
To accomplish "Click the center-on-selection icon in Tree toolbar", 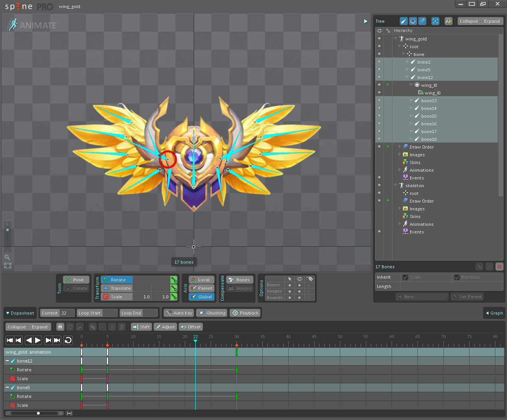I will (436, 21).
